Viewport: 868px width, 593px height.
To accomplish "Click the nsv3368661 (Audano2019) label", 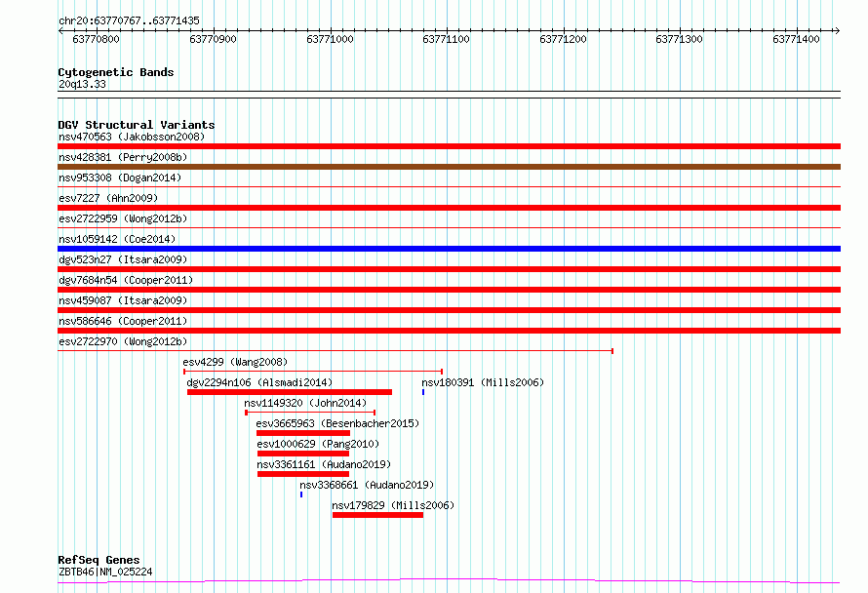I will (x=367, y=485).
